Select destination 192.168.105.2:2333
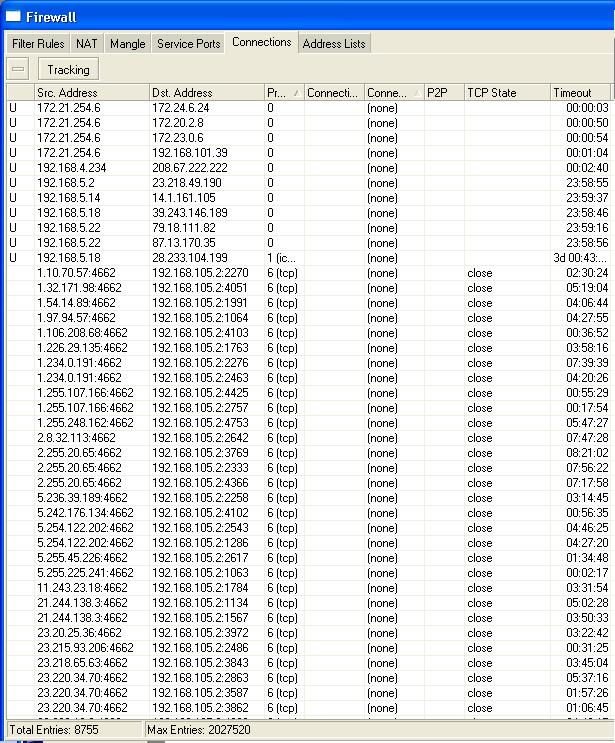 200,468
